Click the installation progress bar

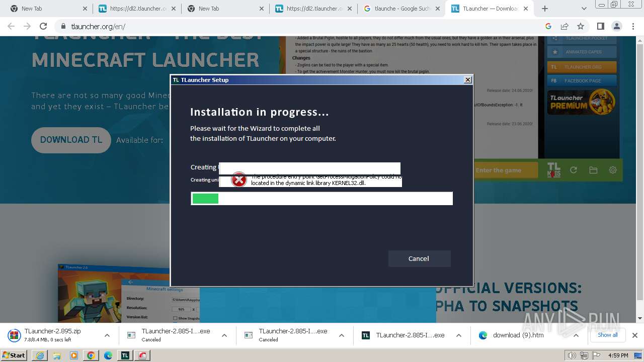pyautogui.click(x=322, y=199)
